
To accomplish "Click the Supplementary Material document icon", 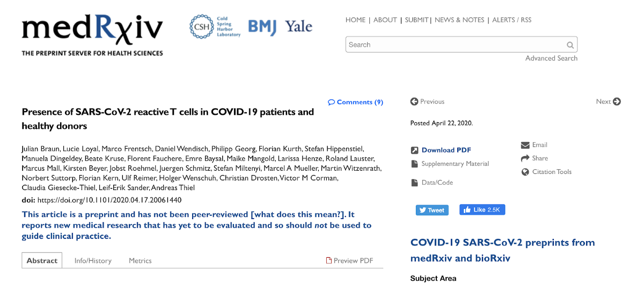I will click(x=414, y=164).
